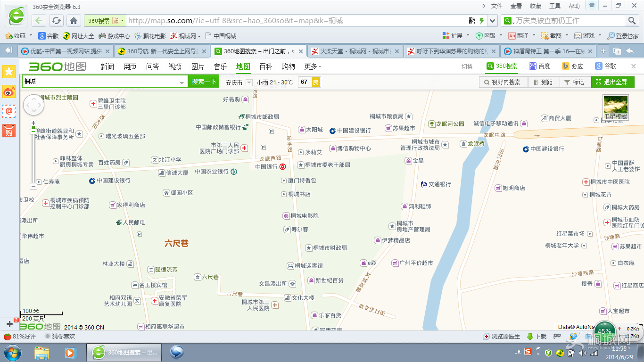Viewport: 644px width, 362px height.
Task: Expand address bar history dropdown arrow
Action: pyautogui.click(x=493, y=21)
